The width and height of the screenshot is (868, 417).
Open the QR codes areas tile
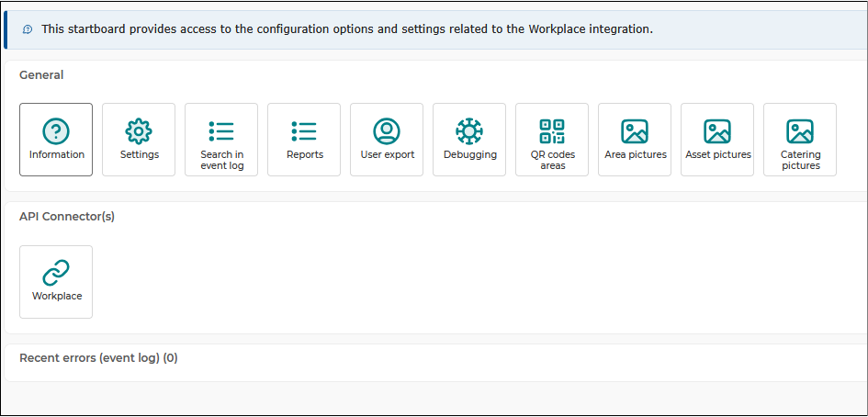pos(552,140)
